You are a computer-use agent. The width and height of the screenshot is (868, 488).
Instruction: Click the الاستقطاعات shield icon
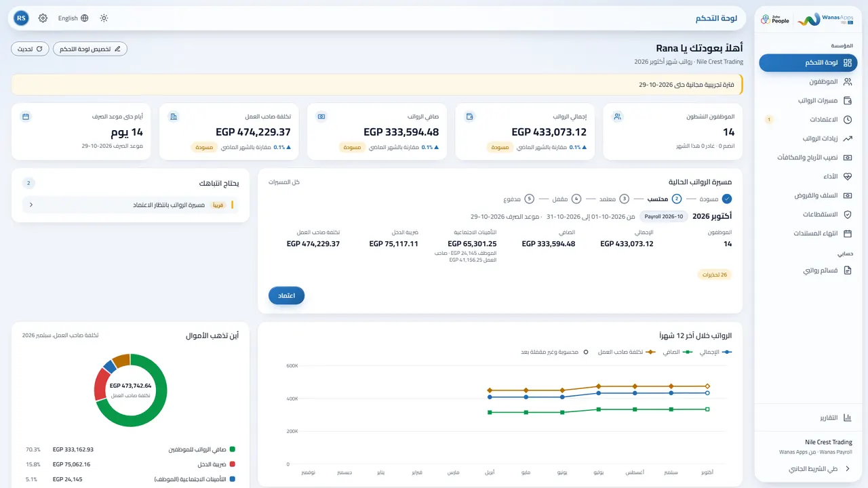tap(847, 214)
